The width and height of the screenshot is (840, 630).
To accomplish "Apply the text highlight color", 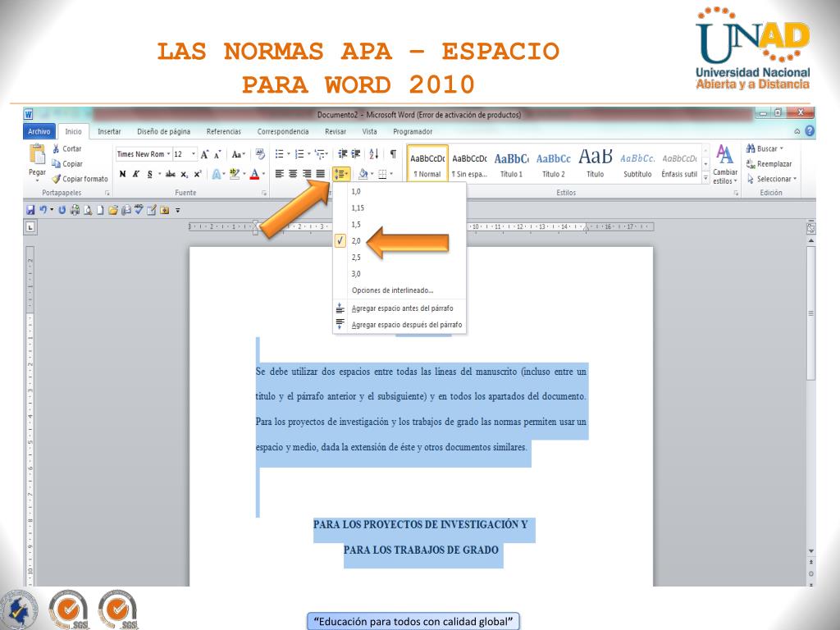I will click(234, 174).
